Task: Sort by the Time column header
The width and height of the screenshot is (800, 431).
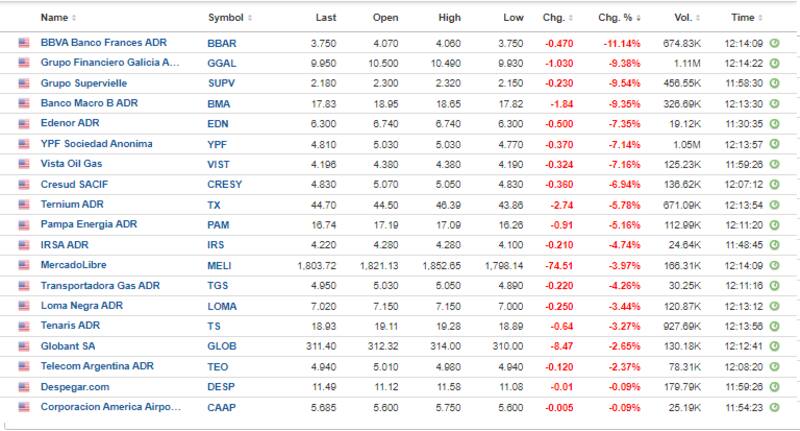Action: pos(745,18)
